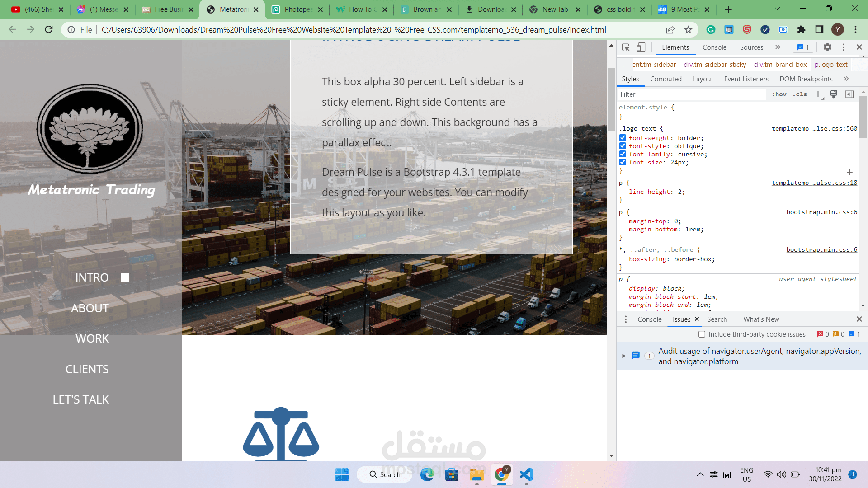
Task: Show more DevTools panels chevron
Action: coord(778,47)
